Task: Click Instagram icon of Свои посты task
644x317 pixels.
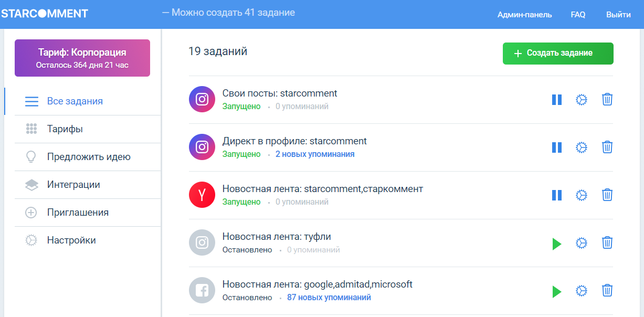Action: (x=202, y=99)
